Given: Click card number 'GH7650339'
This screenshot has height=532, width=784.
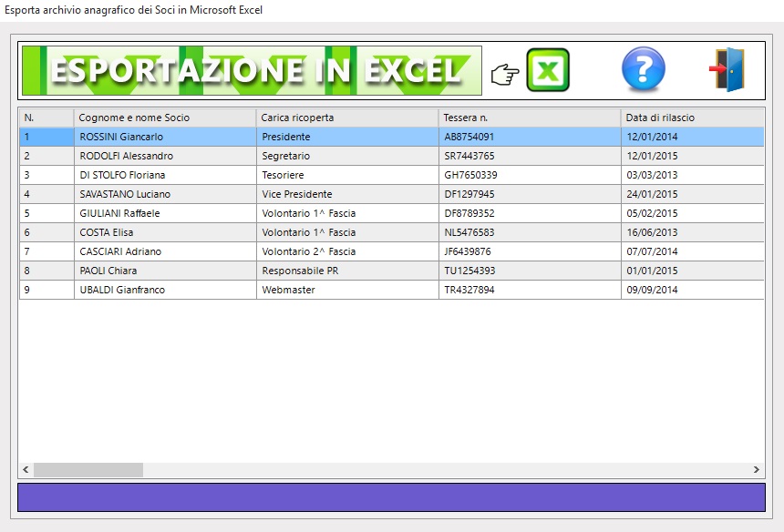Looking at the screenshot, I should pos(471,175).
